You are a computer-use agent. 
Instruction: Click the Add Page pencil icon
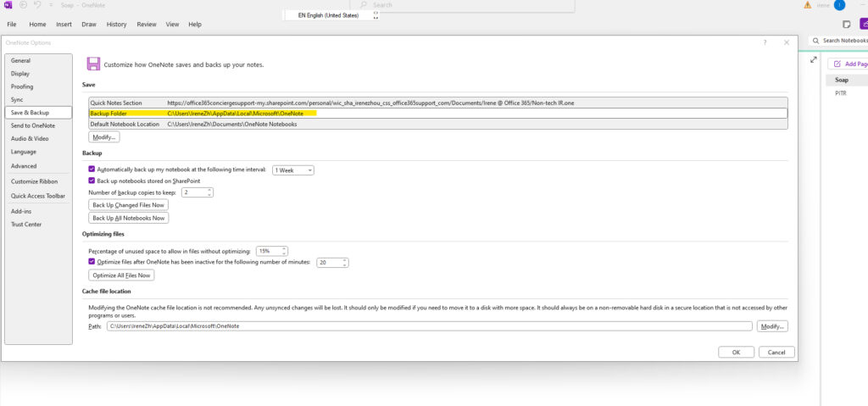(837, 64)
